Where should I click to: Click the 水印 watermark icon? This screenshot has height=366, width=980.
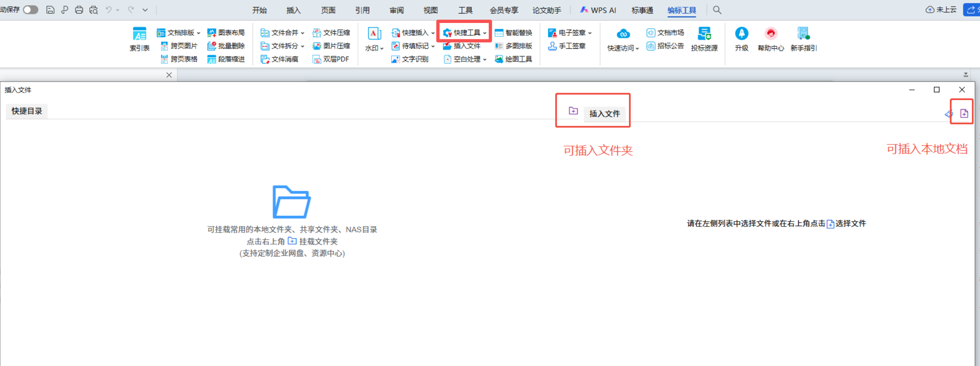coord(374,39)
